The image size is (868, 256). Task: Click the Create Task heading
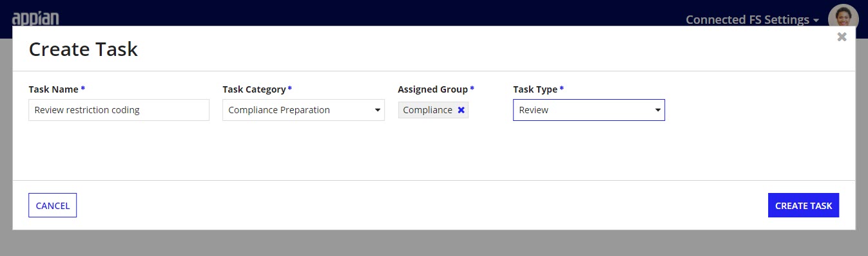83,49
